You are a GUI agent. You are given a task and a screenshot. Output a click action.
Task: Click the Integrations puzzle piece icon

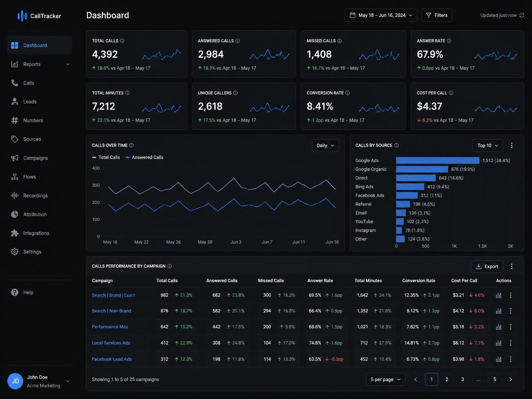(15, 233)
